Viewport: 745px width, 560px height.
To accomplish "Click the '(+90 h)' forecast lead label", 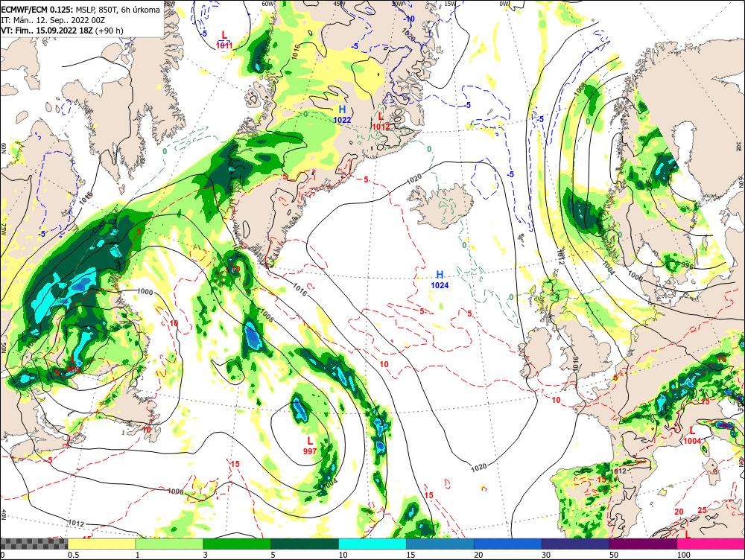I will pyautogui.click(x=110, y=31).
